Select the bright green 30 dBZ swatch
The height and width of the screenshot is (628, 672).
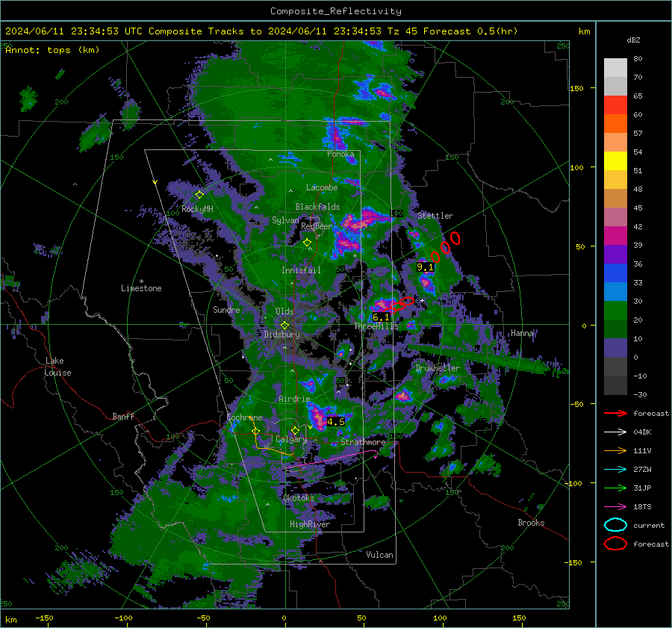coord(615,310)
